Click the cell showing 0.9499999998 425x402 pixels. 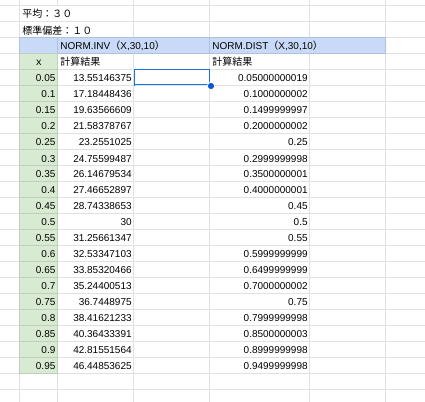pyautogui.click(x=260, y=366)
